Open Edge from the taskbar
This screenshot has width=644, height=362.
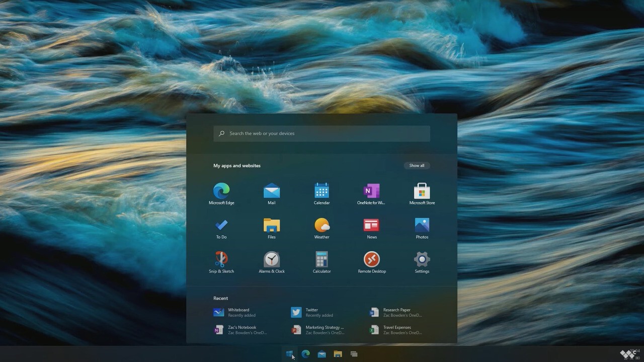tap(305, 354)
